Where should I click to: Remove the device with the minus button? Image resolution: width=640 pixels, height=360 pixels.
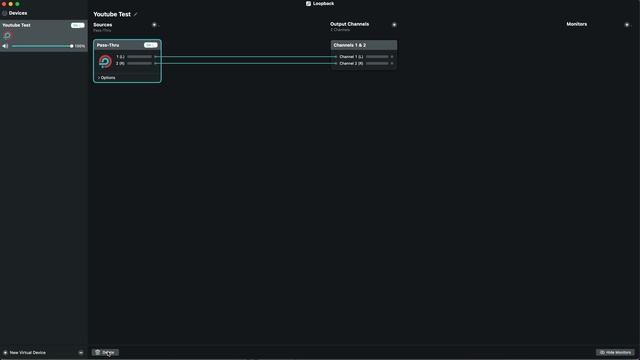81,353
